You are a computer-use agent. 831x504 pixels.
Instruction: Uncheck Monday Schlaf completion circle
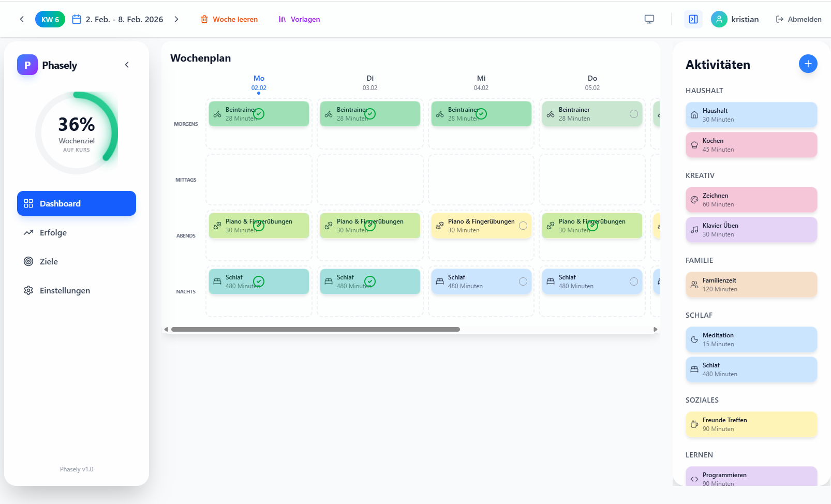click(x=259, y=281)
